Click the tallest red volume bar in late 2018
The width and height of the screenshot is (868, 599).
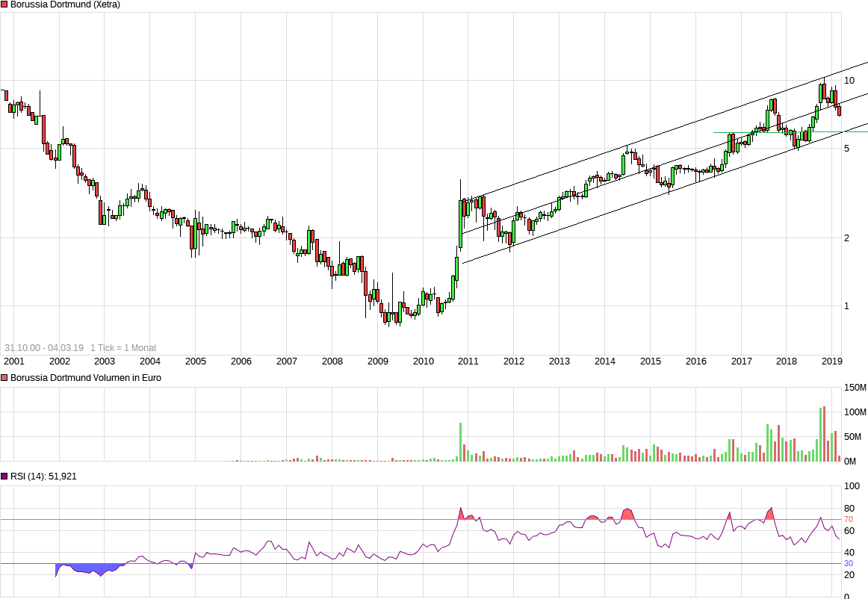coord(824,434)
